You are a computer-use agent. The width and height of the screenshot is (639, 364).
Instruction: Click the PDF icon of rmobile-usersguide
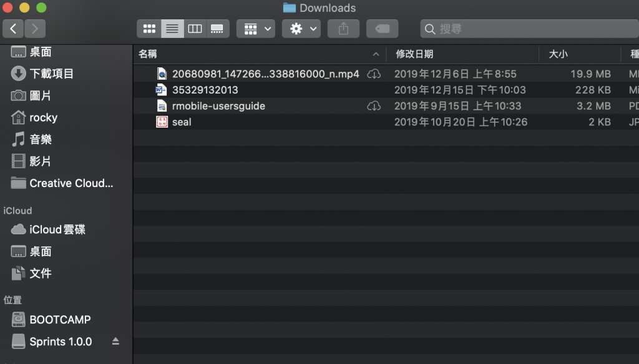click(162, 106)
